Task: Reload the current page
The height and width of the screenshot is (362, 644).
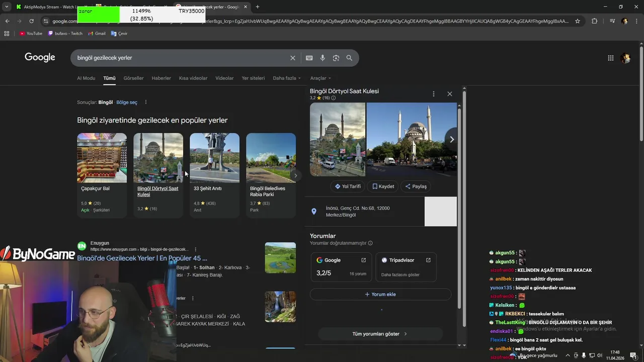Action: [31, 21]
